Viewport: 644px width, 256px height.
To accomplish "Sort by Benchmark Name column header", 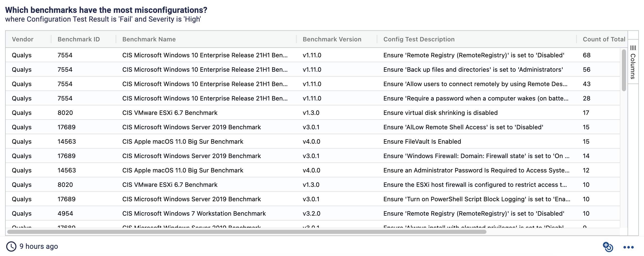I will tap(149, 39).
